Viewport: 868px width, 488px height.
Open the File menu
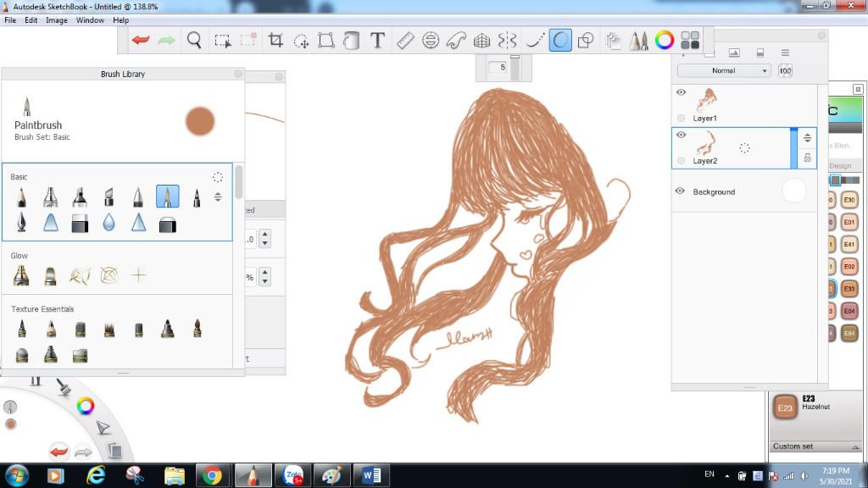[10, 20]
